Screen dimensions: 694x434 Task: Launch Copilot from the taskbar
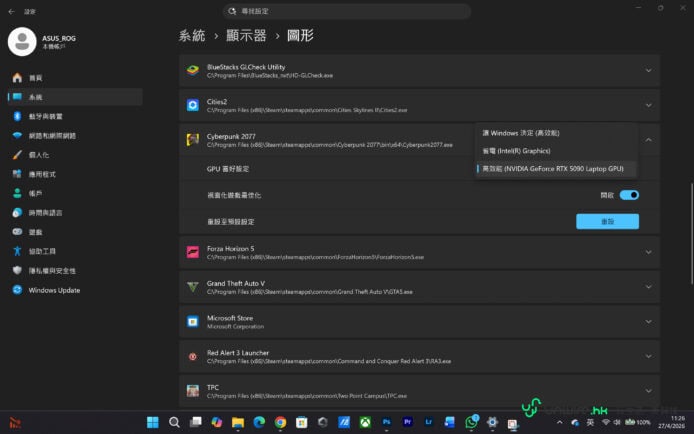216,422
